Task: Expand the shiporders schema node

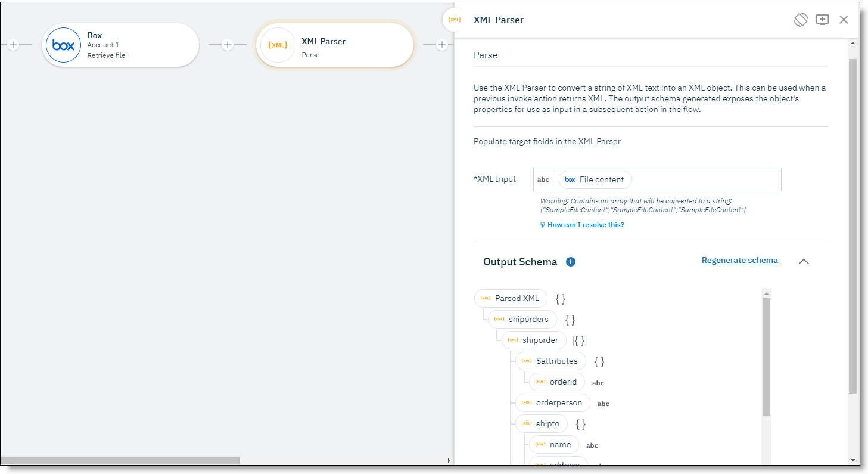Action: [x=522, y=319]
